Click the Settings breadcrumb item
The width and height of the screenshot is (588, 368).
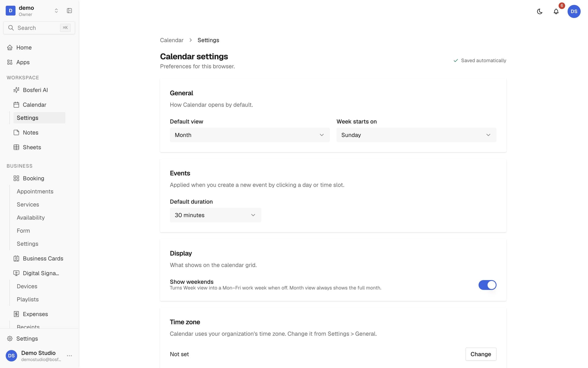click(x=208, y=40)
